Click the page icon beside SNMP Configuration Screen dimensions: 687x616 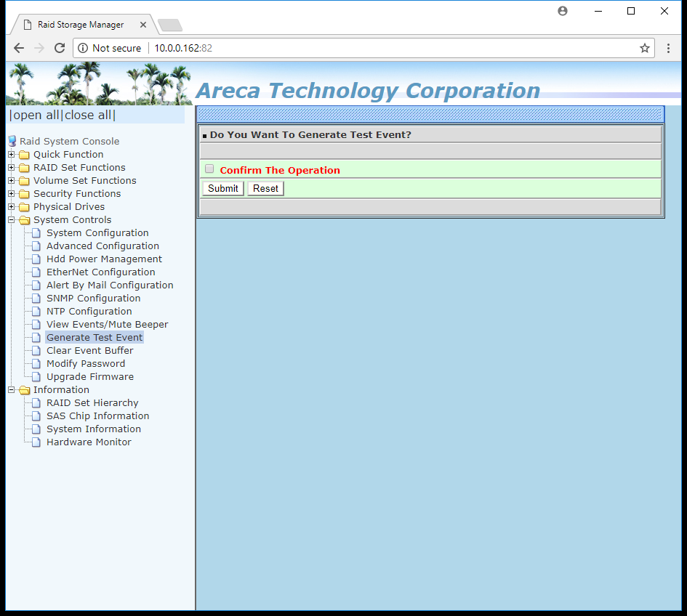click(36, 299)
